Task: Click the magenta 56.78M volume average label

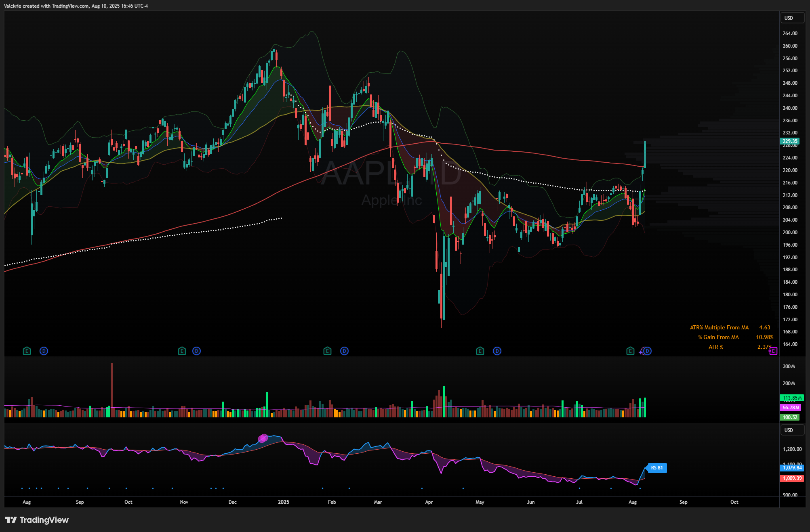Action: pyautogui.click(x=791, y=408)
